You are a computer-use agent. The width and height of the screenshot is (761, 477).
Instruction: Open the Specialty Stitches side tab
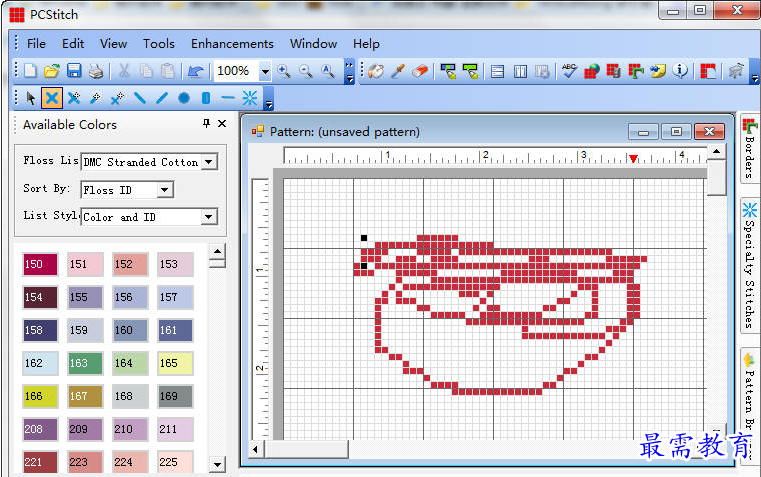(750, 265)
